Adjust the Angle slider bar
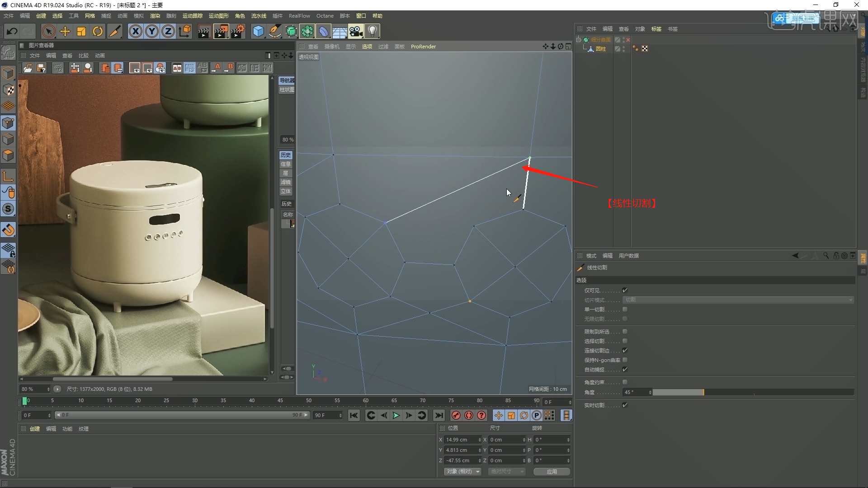 [x=753, y=392]
